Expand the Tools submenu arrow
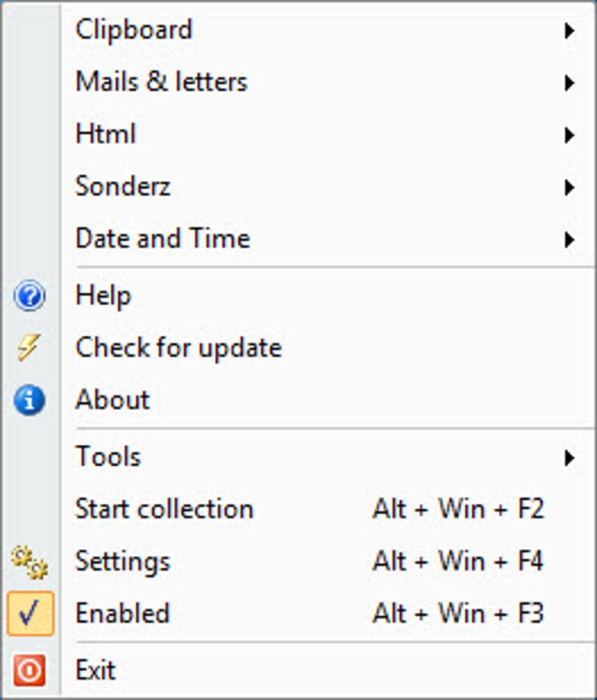This screenshot has width=597, height=700. [569, 457]
